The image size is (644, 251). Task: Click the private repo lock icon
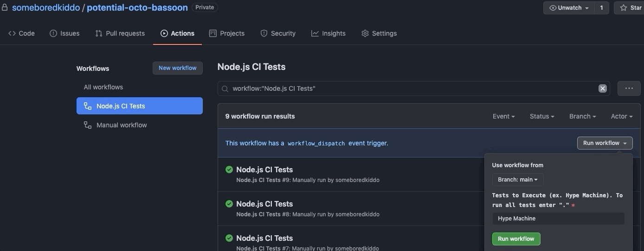[5, 7]
